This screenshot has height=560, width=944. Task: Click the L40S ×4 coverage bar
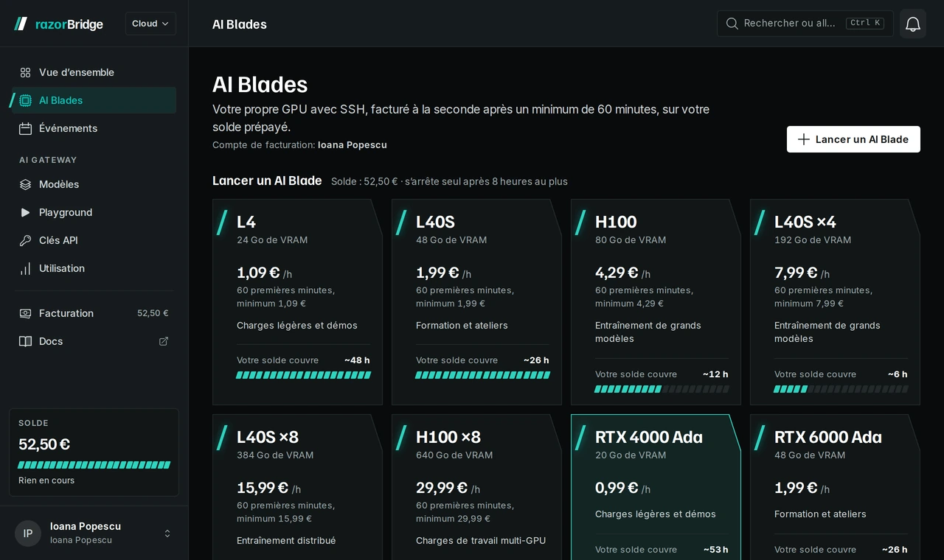coord(841,389)
